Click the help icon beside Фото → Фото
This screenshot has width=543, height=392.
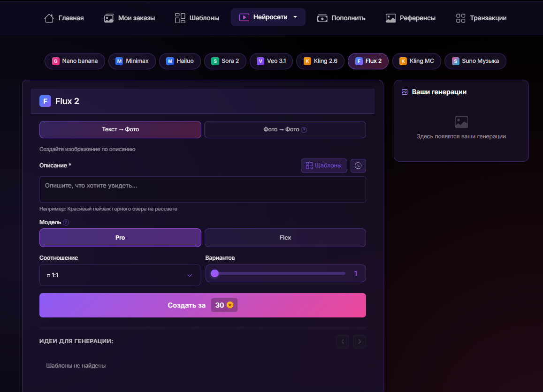[x=304, y=130]
